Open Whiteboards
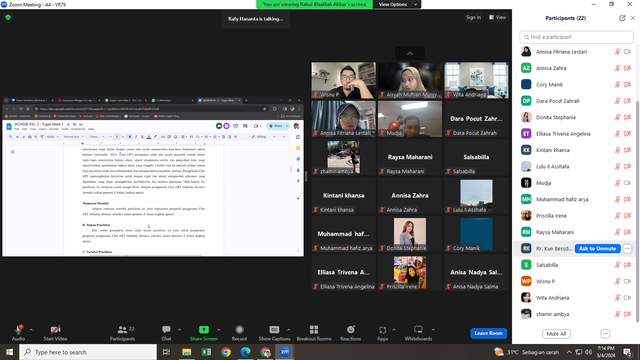The width and height of the screenshot is (640, 360). click(x=418, y=333)
